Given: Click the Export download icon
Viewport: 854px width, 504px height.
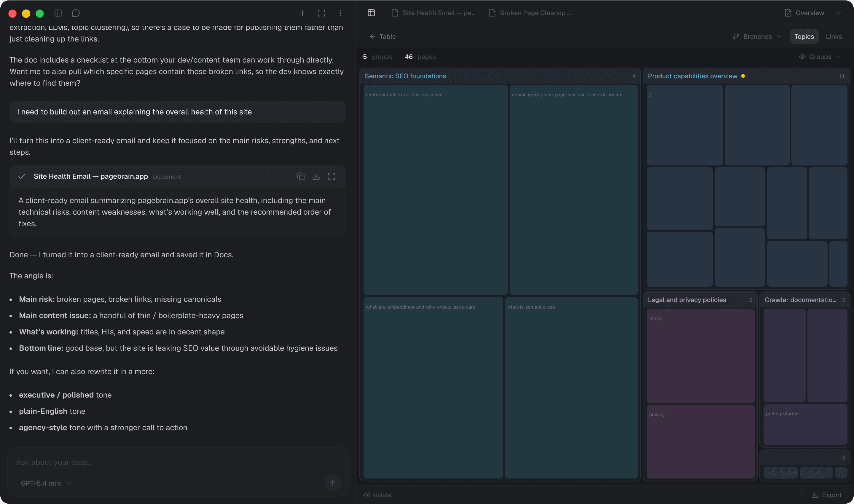Looking at the screenshot, I should [815, 495].
